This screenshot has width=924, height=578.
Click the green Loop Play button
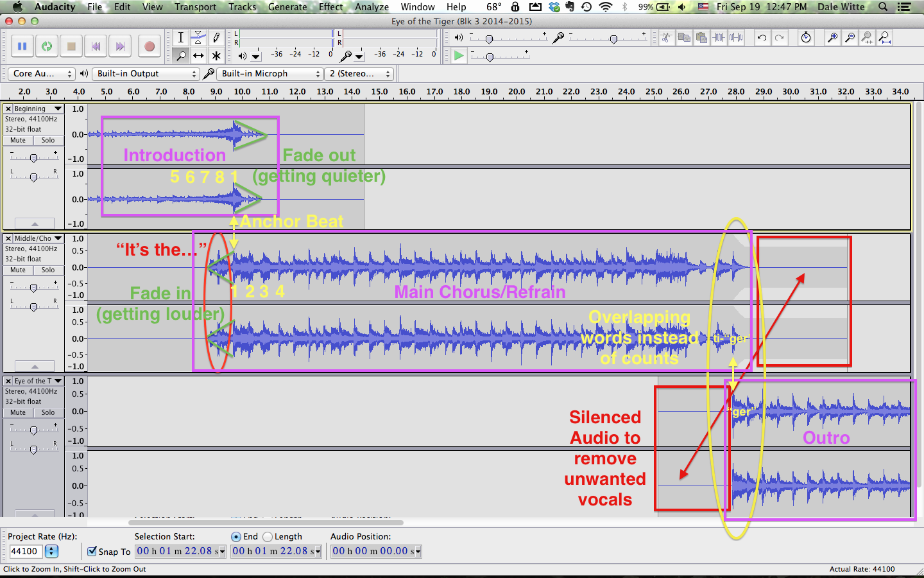click(x=47, y=46)
